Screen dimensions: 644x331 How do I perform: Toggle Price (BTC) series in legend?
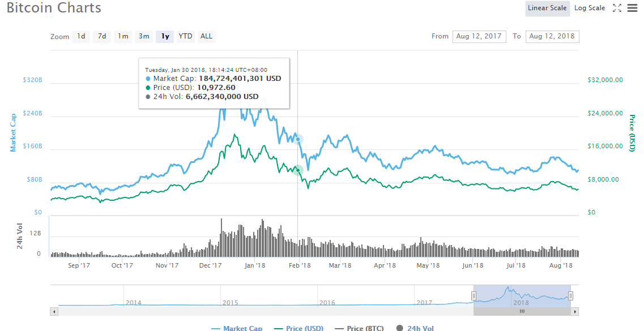click(x=359, y=328)
